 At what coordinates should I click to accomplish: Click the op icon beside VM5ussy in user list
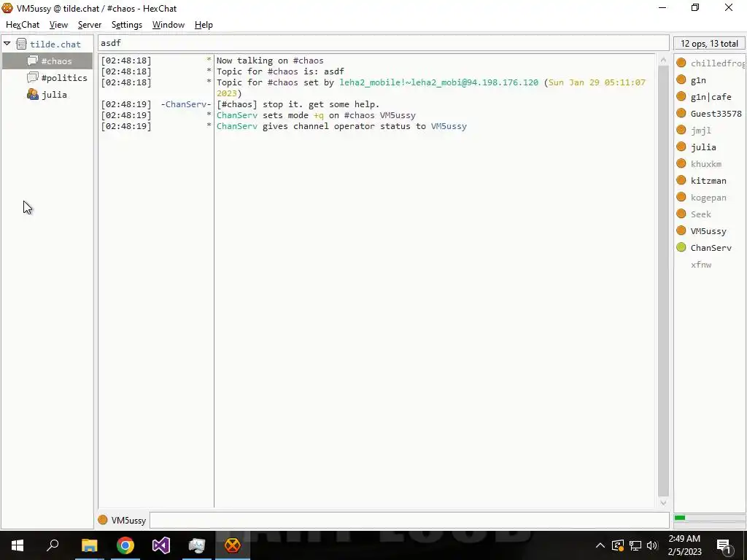[x=681, y=230]
